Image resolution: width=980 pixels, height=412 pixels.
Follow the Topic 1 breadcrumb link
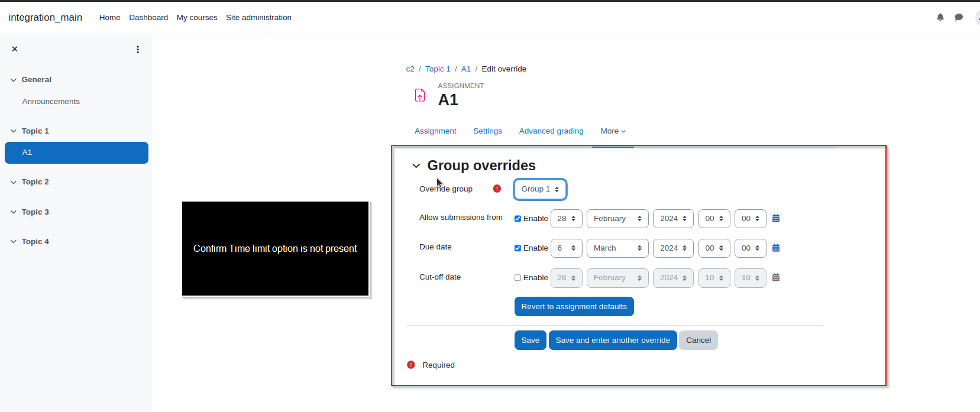438,69
